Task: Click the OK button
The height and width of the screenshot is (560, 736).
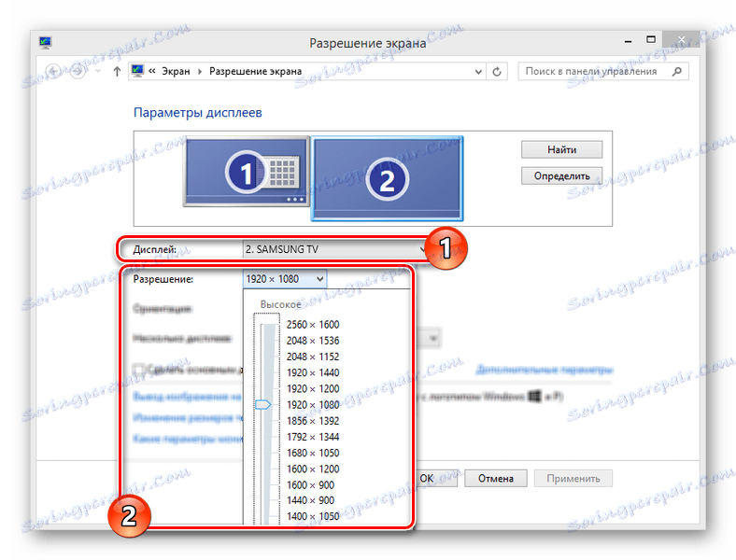Action: click(x=435, y=479)
